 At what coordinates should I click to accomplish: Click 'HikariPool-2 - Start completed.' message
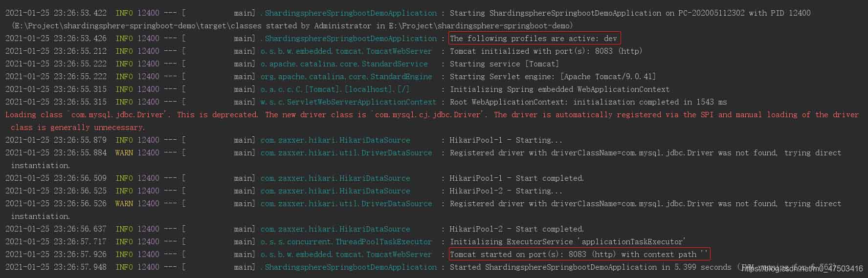point(517,229)
